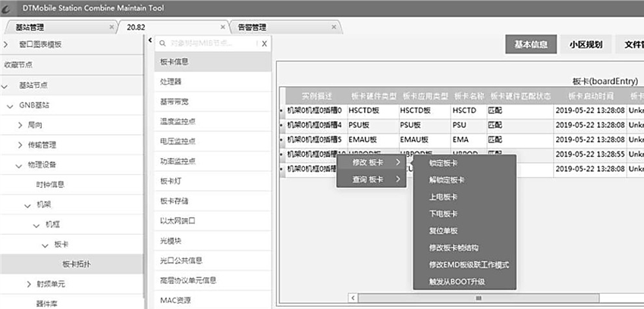Open 修改 板卡 context submenu
The image size is (644, 309).
point(371,162)
